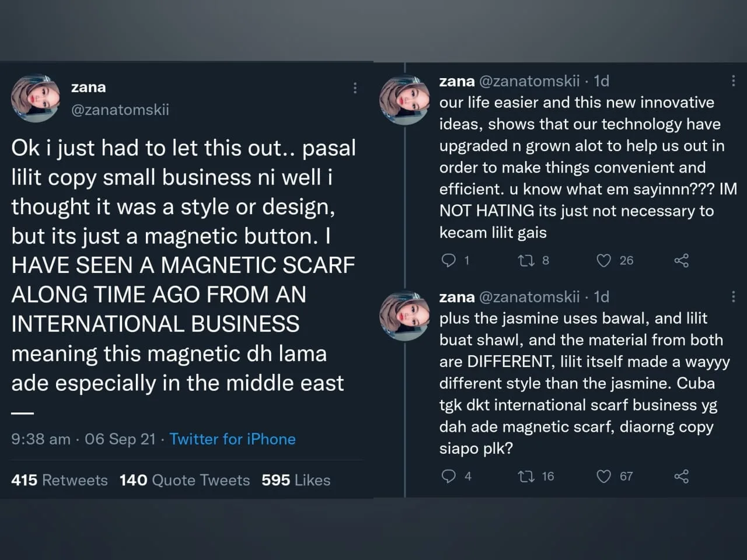Reply to the 'plus the jasmine' tweet
The image size is (747, 560).
pos(448,476)
